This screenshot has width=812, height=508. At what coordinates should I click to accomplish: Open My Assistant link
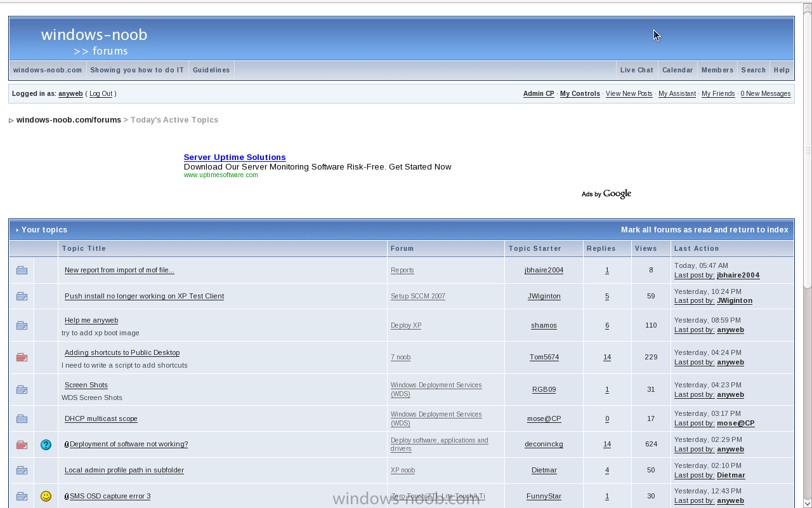(677, 94)
